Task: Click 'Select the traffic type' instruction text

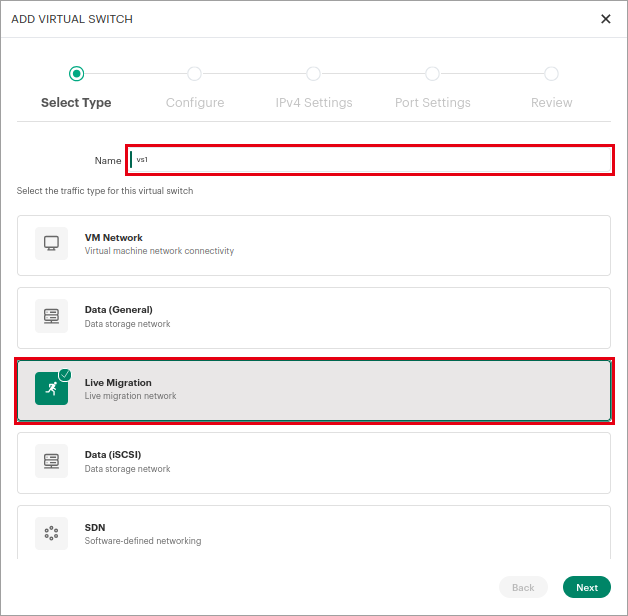Action: point(105,191)
